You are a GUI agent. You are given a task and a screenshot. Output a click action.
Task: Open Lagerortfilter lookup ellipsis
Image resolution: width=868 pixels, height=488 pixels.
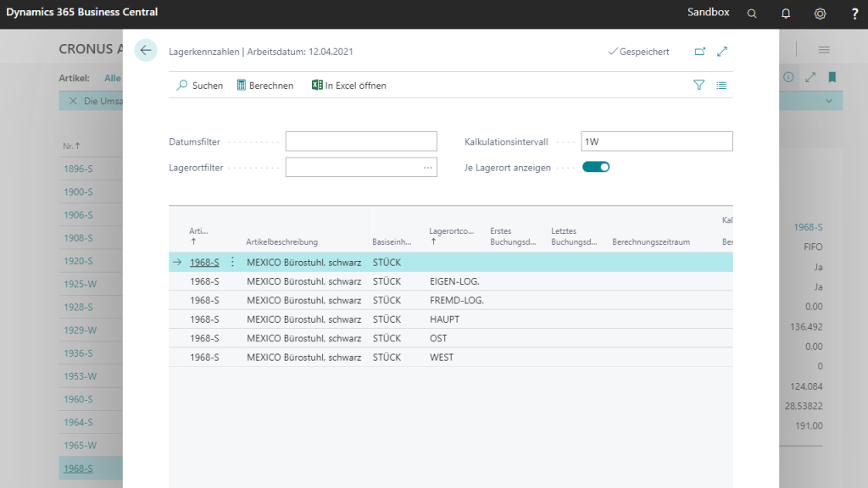click(428, 168)
